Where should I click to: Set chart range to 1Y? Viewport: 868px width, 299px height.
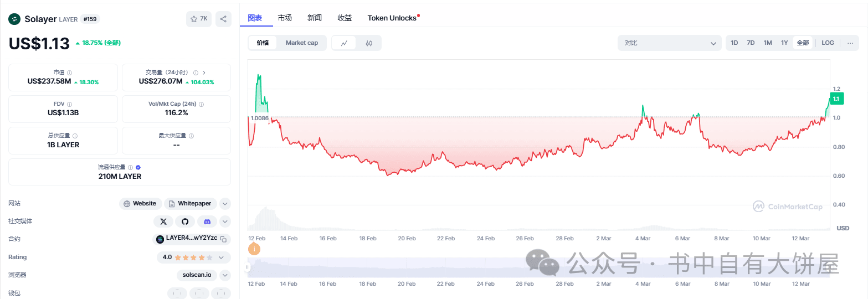[x=784, y=43]
